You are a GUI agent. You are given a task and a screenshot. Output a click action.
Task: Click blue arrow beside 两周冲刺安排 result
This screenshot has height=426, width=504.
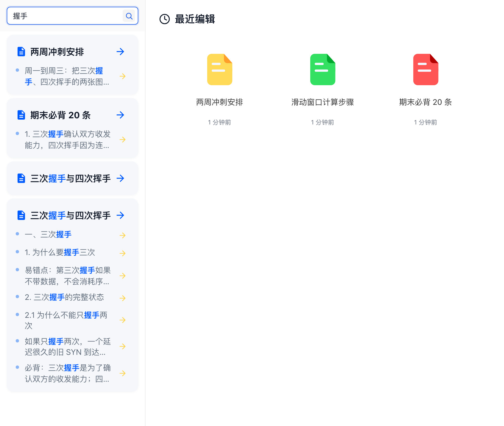[120, 52]
